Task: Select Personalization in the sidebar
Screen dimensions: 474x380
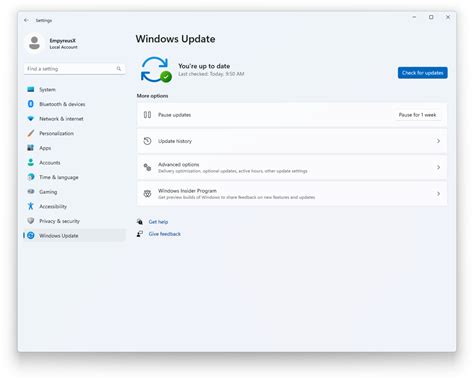Action: (75, 133)
